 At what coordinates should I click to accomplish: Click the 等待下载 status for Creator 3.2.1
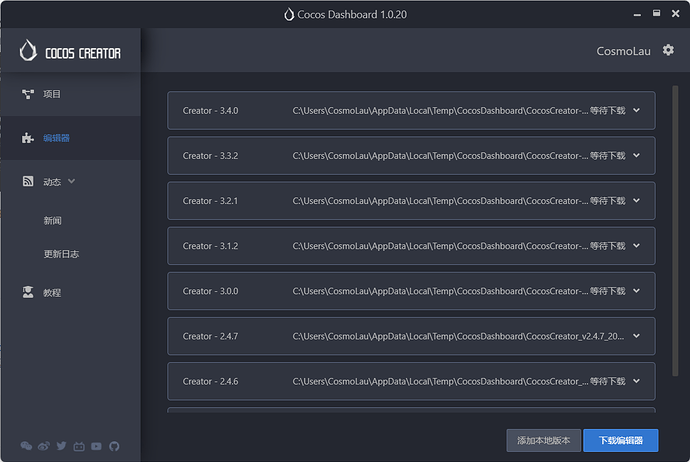pos(608,201)
